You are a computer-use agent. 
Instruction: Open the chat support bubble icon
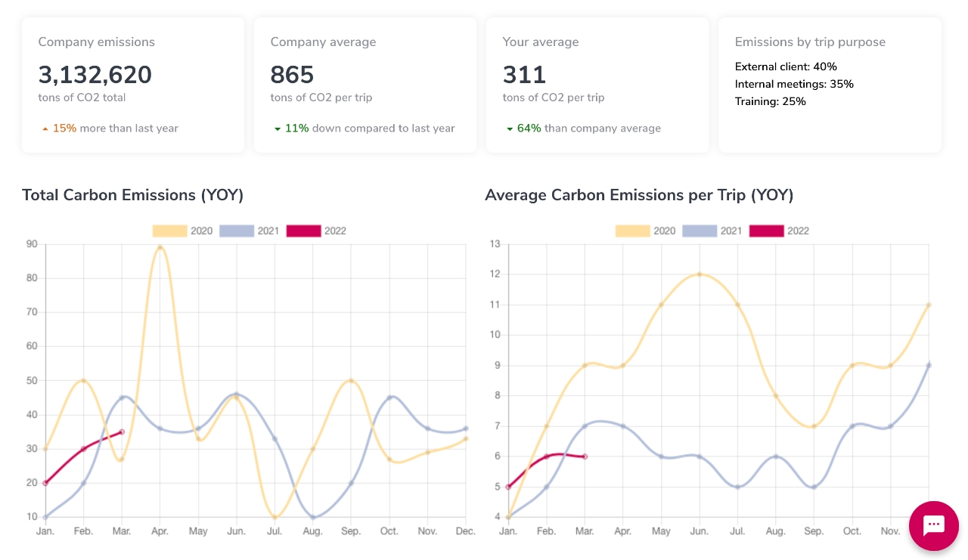pos(933,524)
